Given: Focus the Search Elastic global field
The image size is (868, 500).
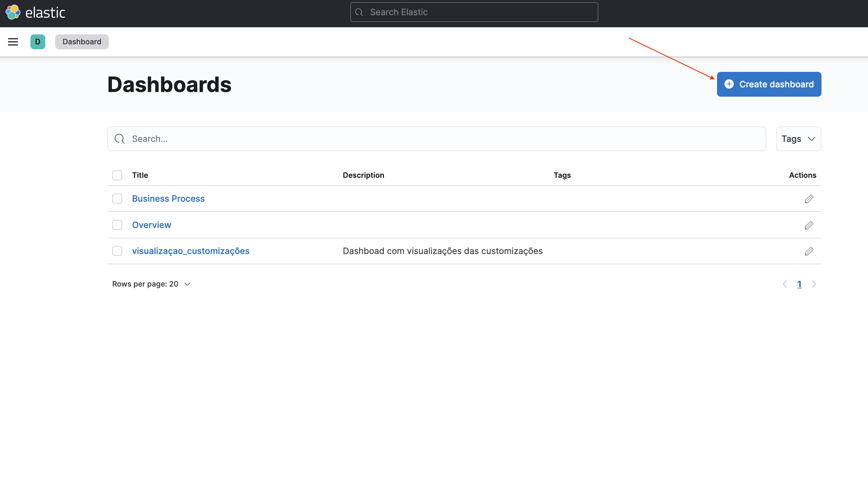Looking at the screenshot, I should pos(474,12).
